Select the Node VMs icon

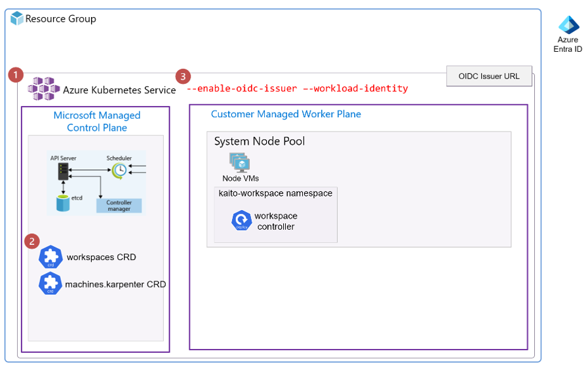pyautogui.click(x=237, y=162)
